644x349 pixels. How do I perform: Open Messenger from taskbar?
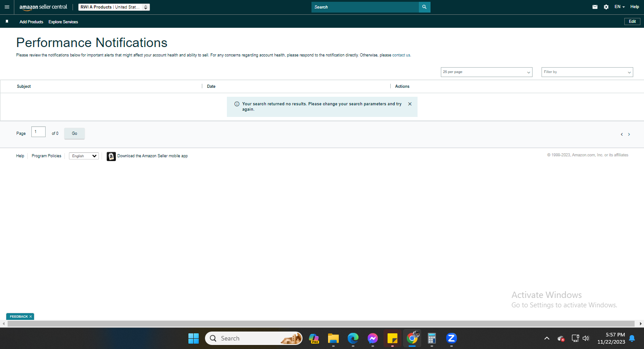(x=373, y=338)
